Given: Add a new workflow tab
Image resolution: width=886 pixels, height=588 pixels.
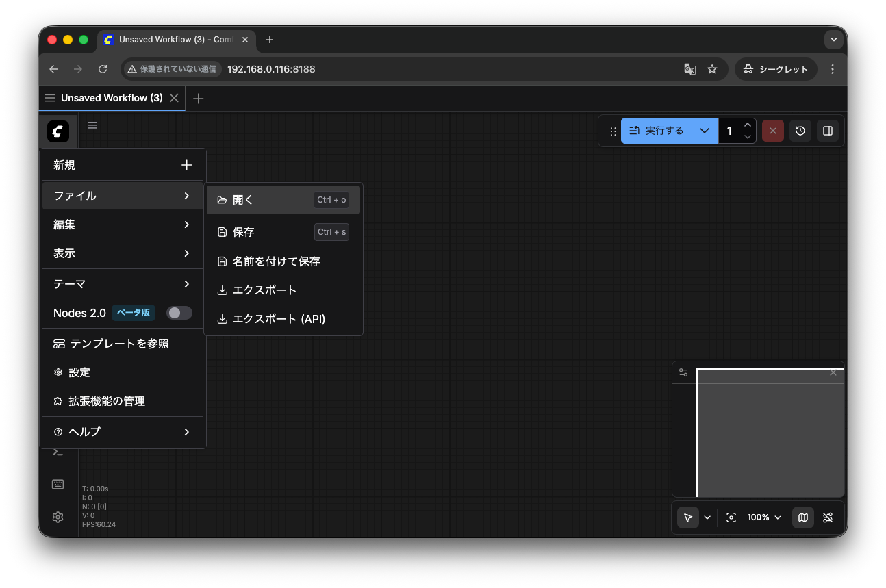Looking at the screenshot, I should pyautogui.click(x=199, y=99).
